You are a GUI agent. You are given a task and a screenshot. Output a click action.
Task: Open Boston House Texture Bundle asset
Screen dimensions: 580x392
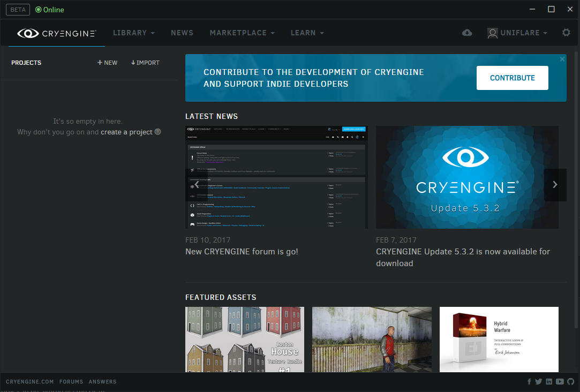click(x=245, y=340)
